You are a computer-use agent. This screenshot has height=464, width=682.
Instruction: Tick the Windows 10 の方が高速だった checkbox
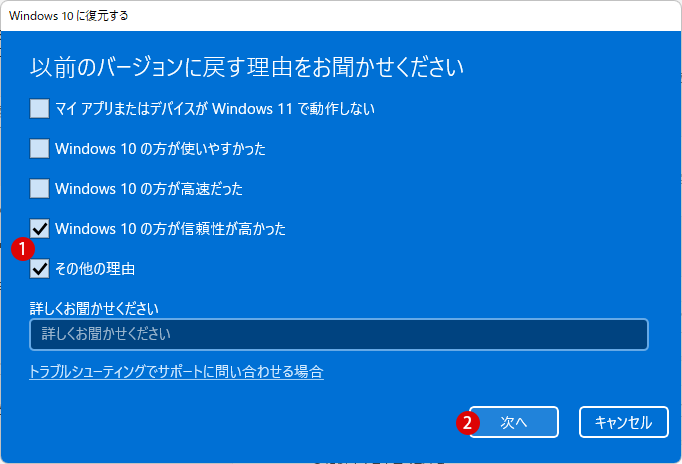[39, 188]
